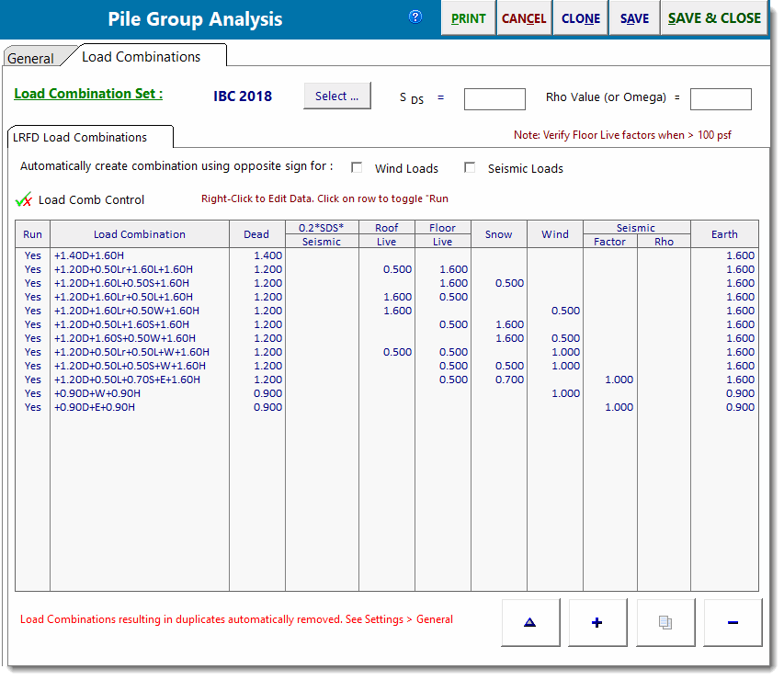Image resolution: width=784 pixels, height=680 pixels.
Task: Click the Load Comb Control check/cross icon
Action: tap(24, 199)
